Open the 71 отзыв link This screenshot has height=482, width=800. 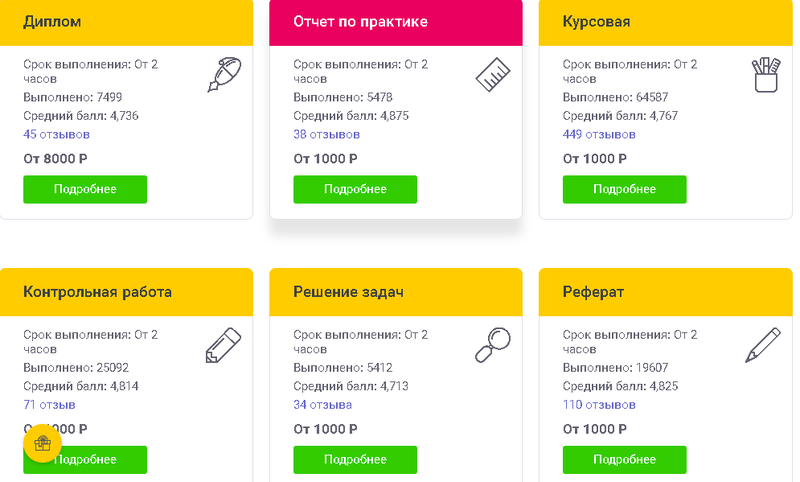click(49, 405)
